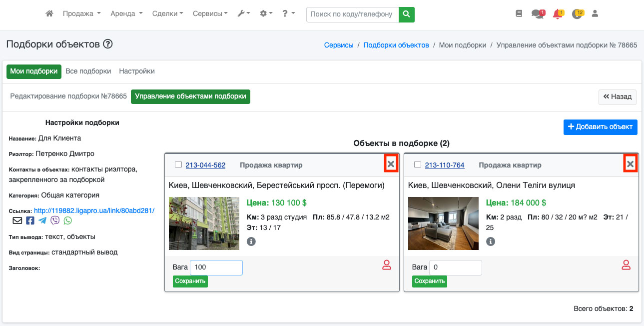Send the link via email envelope icon
Screen dimensions: 644x326
[17, 220]
